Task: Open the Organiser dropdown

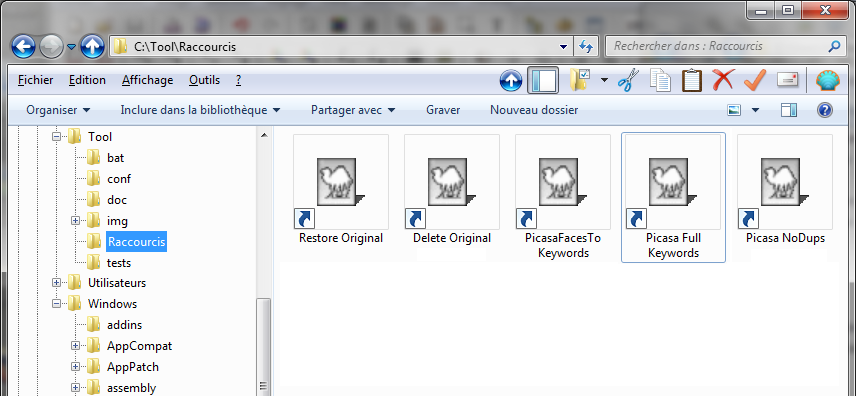Action: 58,110
